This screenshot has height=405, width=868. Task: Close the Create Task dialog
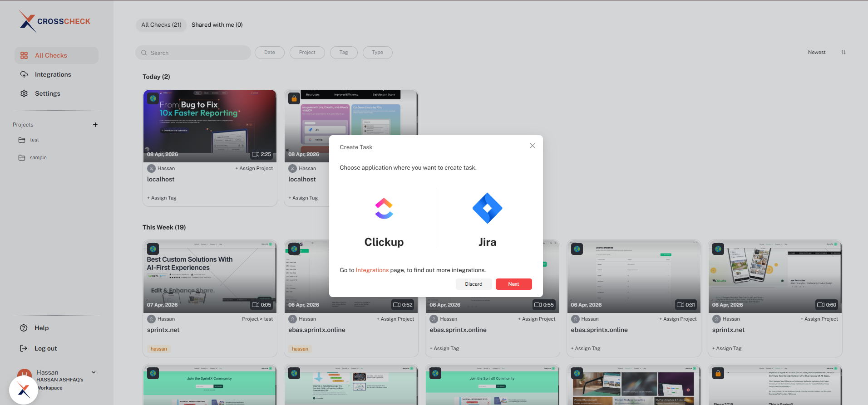click(533, 146)
